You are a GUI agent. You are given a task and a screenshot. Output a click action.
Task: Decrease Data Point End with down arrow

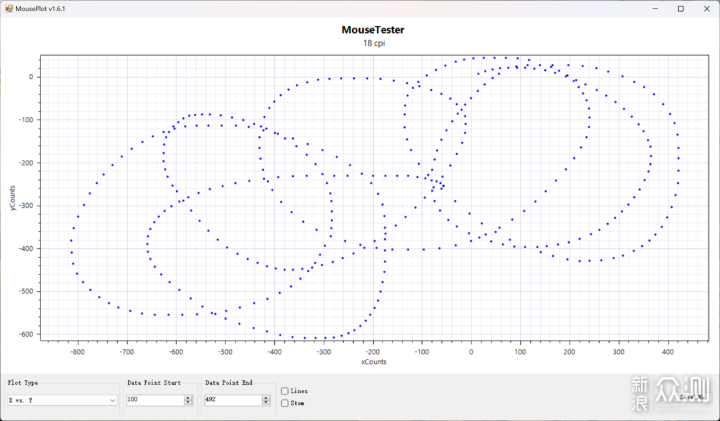click(266, 403)
